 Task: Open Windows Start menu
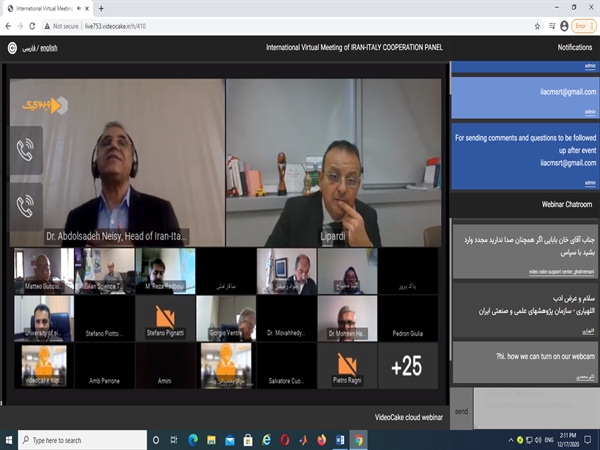click(x=9, y=440)
